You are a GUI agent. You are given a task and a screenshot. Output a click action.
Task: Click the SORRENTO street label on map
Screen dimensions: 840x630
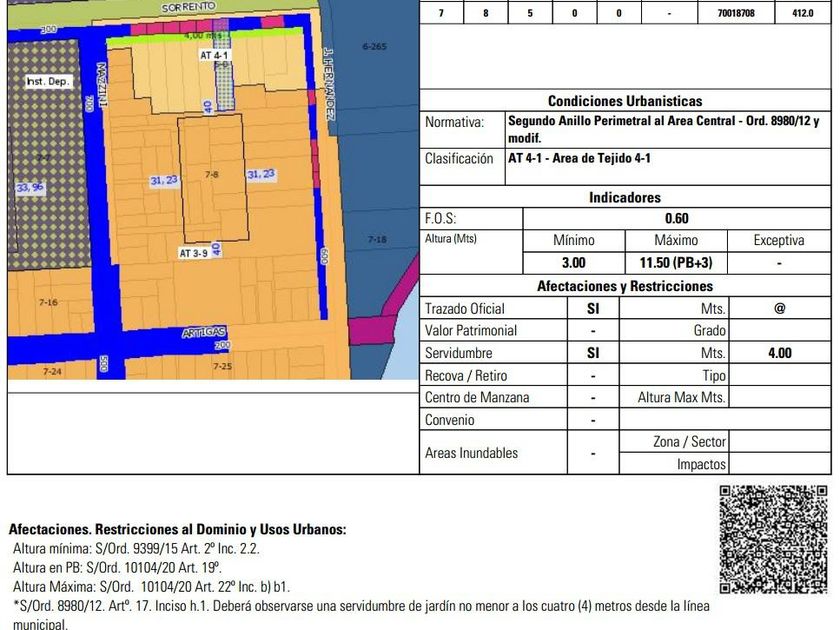point(188,7)
